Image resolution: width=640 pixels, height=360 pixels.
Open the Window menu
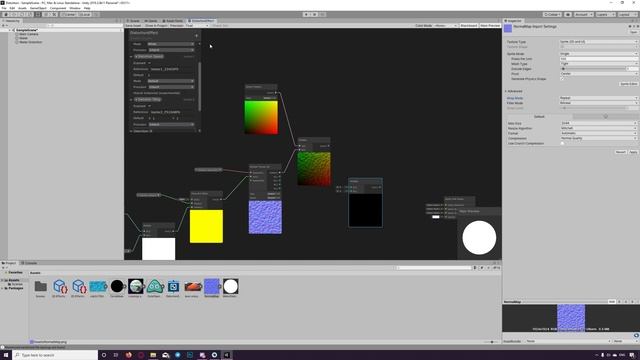click(75, 8)
